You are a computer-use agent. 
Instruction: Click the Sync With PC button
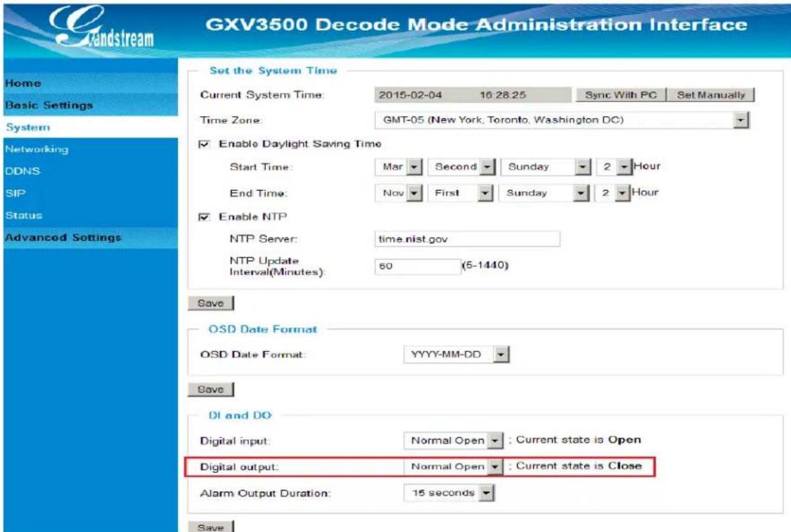pyautogui.click(x=621, y=95)
